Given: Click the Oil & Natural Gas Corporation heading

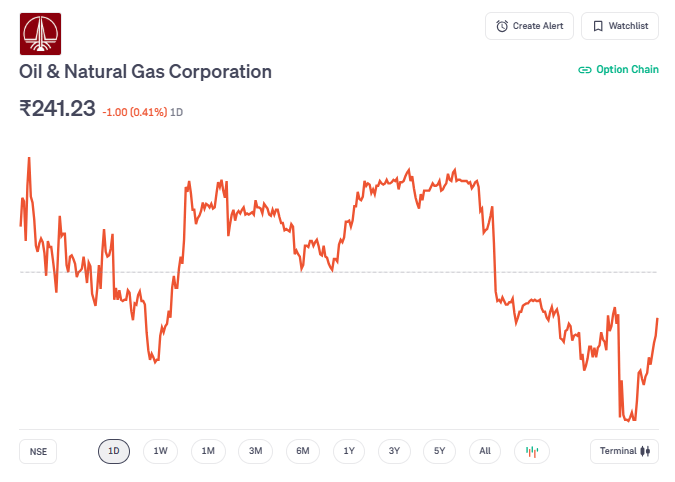Looking at the screenshot, I should [146, 72].
